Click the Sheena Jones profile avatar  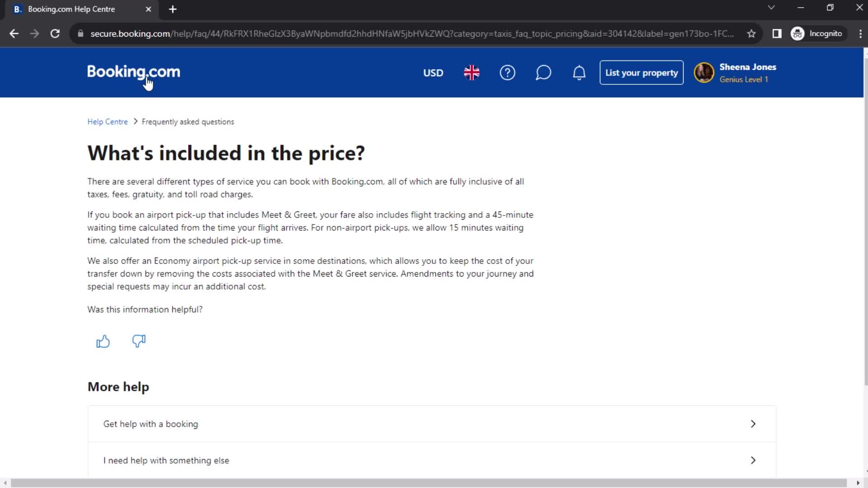705,73
